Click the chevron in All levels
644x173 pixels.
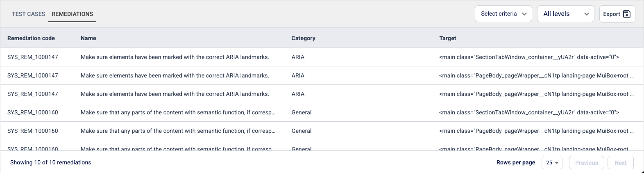[587, 14]
